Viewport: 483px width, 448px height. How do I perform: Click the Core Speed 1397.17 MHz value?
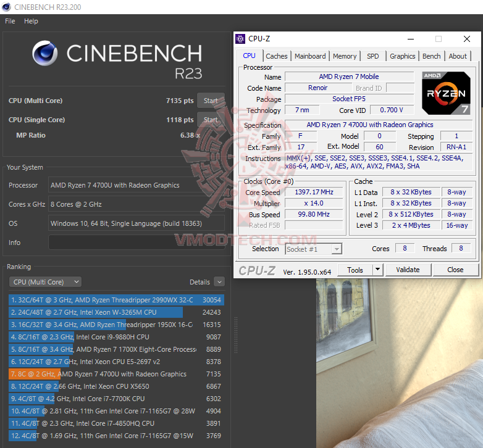pos(314,192)
